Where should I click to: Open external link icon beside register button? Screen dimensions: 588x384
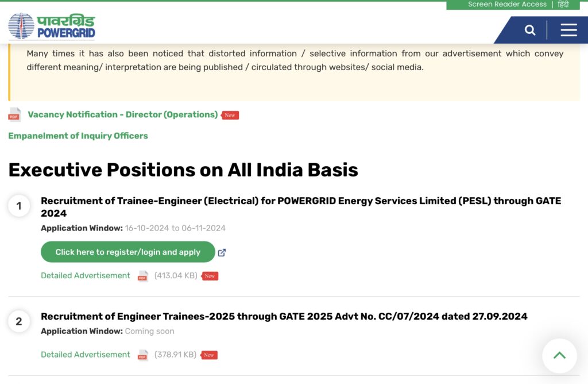222,252
